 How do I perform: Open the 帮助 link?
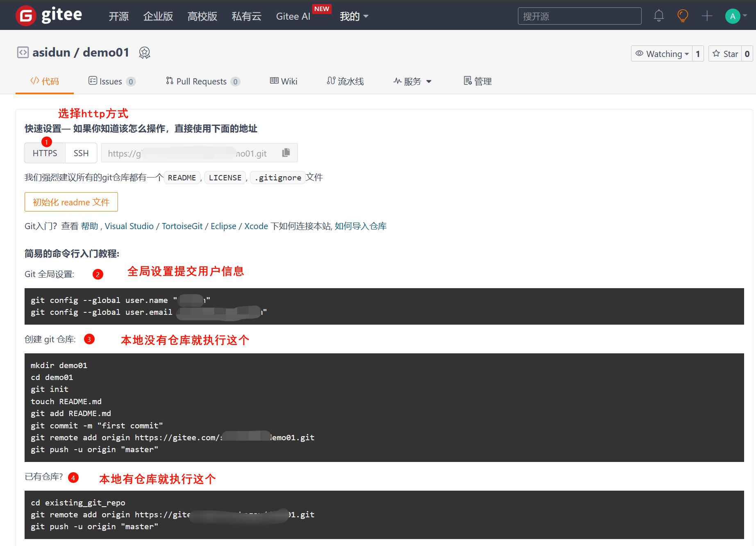90,226
